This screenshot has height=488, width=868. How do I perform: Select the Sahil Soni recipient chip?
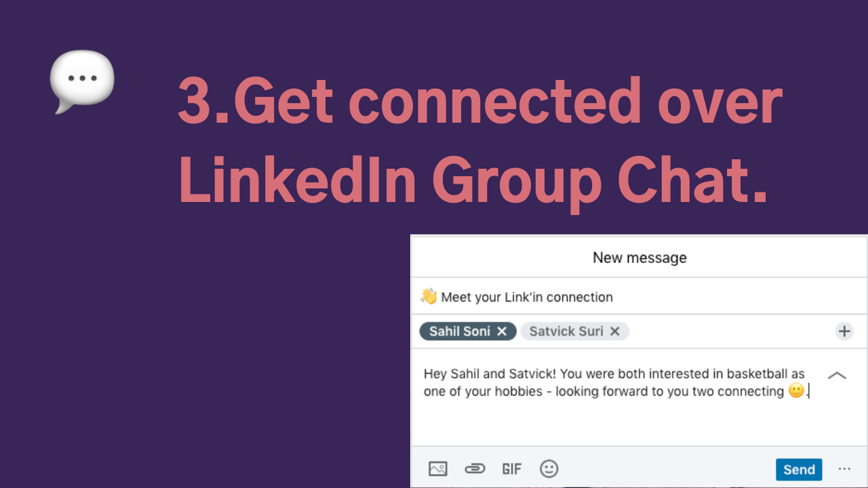click(x=461, y=331)
